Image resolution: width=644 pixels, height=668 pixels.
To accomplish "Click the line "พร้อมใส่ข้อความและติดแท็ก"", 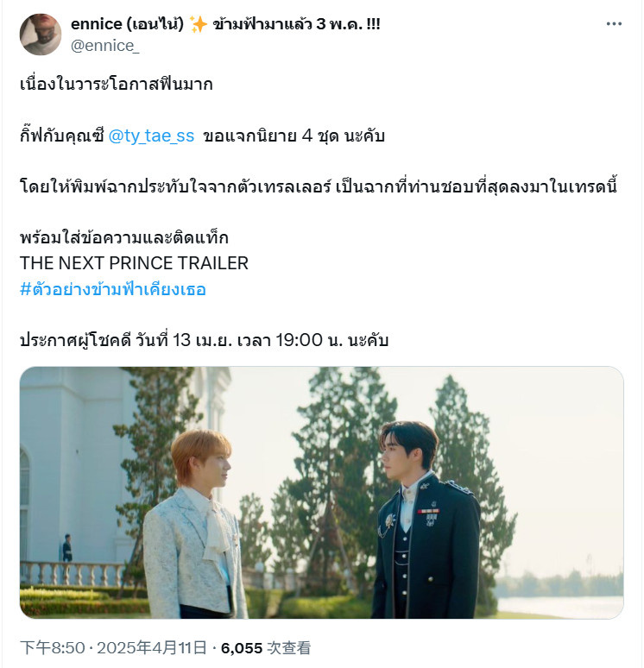I will pyautogui.click(x=124, y=237).
